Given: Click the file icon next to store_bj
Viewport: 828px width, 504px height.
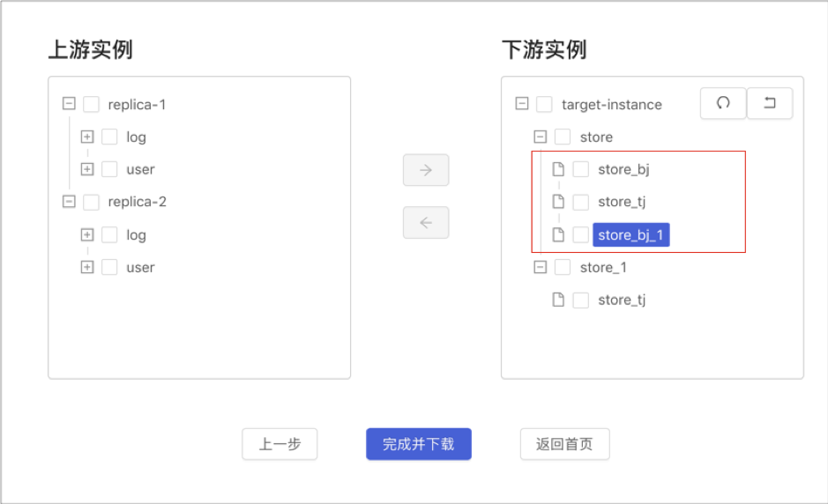Looking at the screenshot, I should [x=558, y=169].
